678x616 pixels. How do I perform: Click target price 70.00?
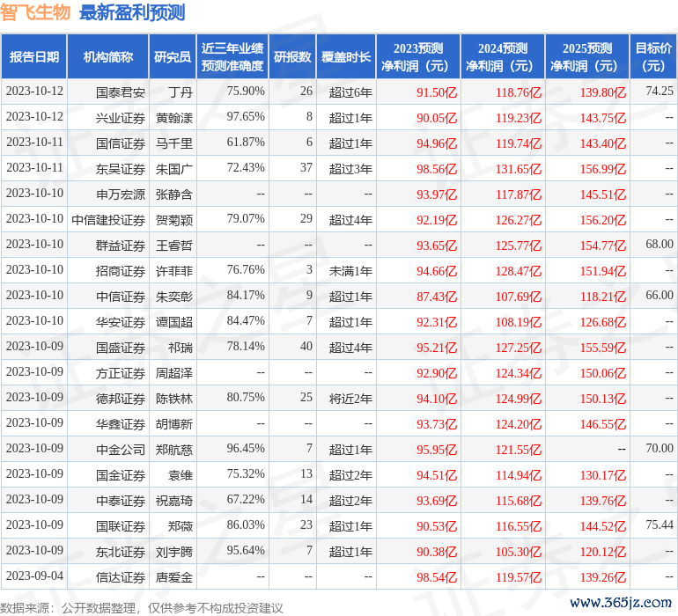pos(660,448)
